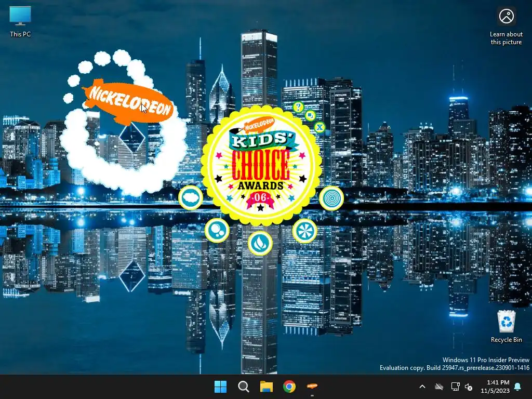Click the concentric circles target icon
The width and height of the screenshot is (532, 399).
tap(331, 198)
